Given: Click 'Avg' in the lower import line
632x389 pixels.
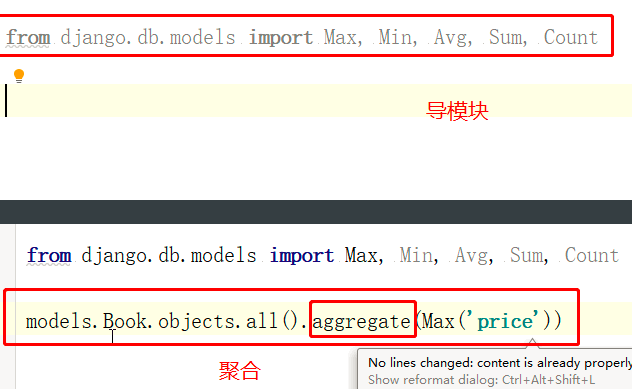Looking at the screenshot, I should 472,256.
